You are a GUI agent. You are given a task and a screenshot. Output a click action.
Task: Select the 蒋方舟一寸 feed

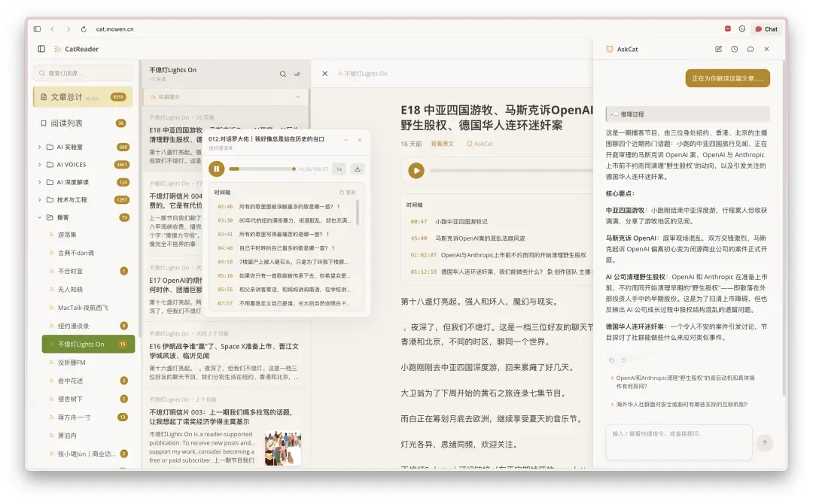(x=88, y=417)
